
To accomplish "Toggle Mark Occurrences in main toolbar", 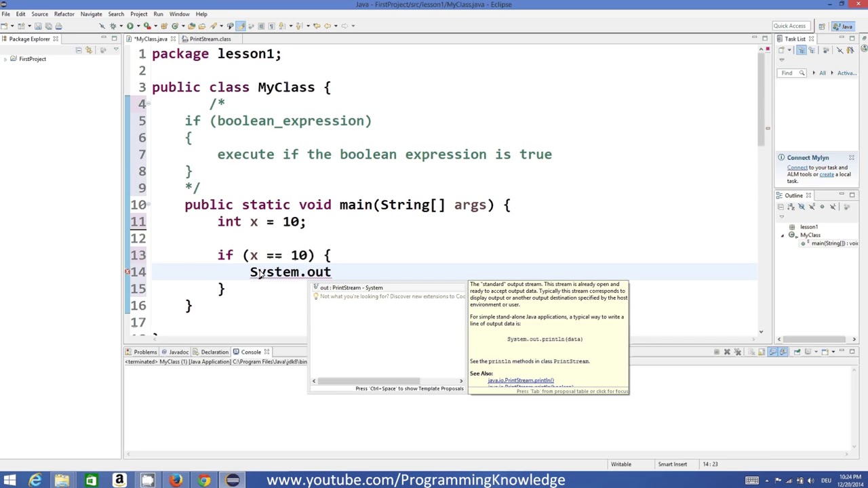I will pos(241,26).
